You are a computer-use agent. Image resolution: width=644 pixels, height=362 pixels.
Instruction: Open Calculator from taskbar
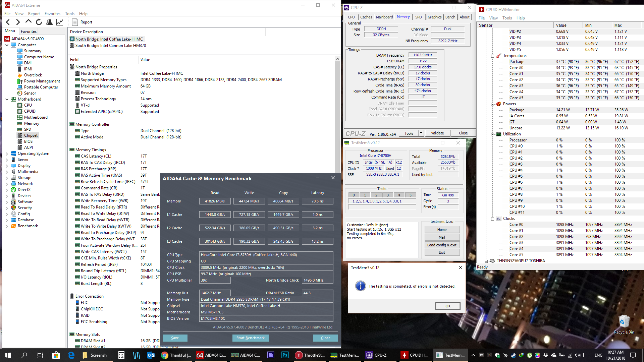[121, 355]
